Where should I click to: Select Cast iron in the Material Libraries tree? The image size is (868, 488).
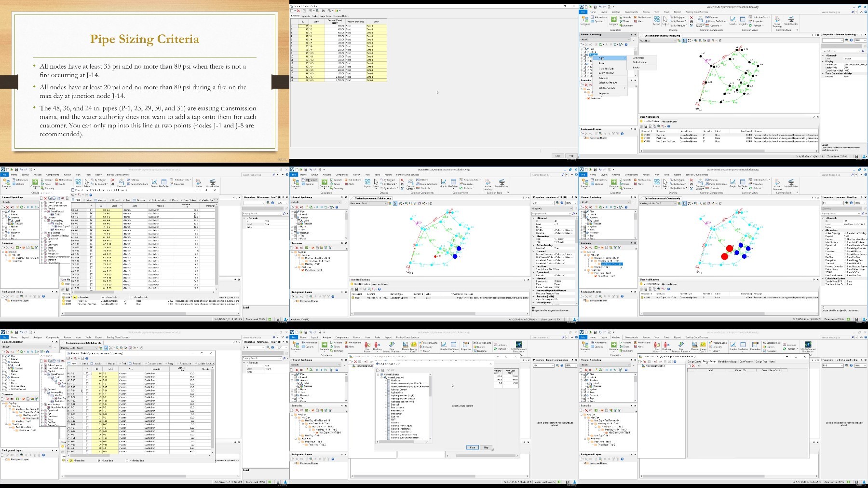[395, 417]
